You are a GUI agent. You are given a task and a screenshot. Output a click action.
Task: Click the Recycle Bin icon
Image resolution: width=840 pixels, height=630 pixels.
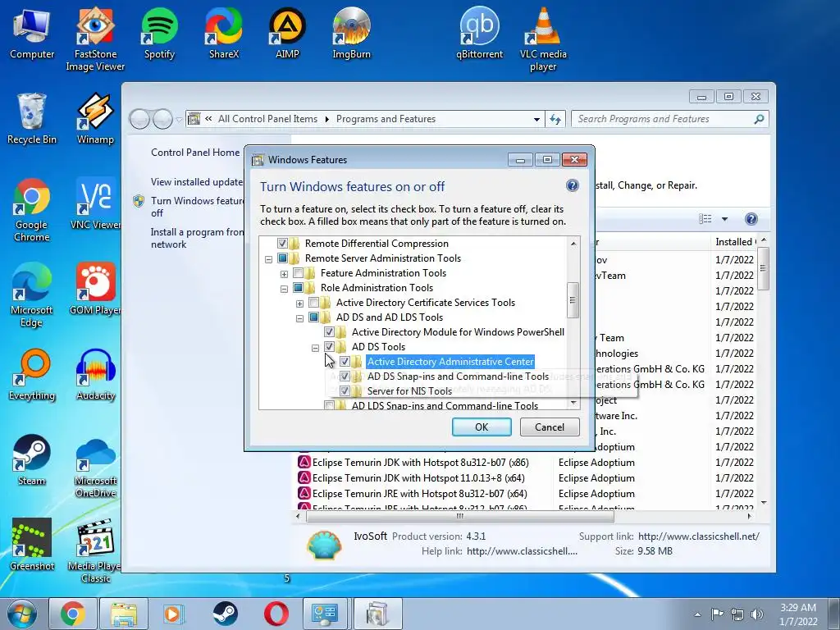point(32,118)
